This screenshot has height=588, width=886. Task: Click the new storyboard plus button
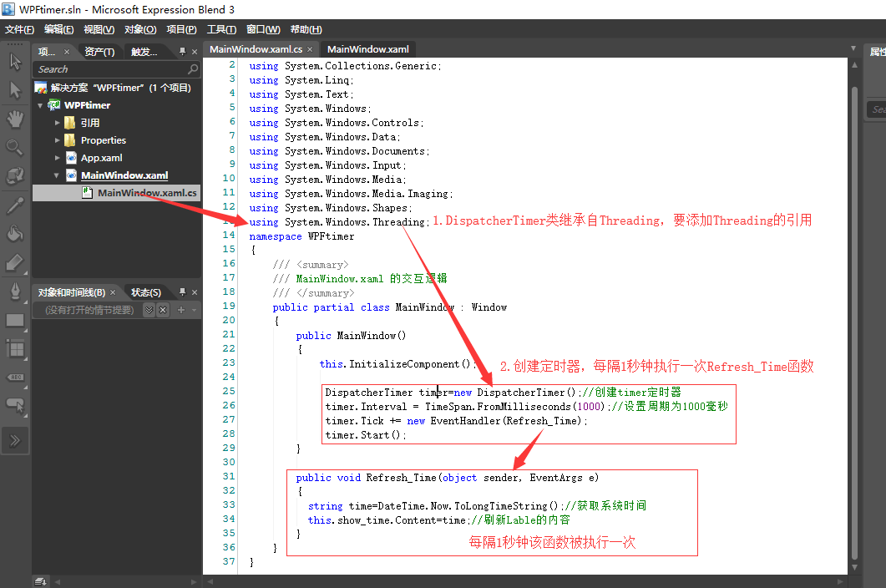(x=181, y=310)
